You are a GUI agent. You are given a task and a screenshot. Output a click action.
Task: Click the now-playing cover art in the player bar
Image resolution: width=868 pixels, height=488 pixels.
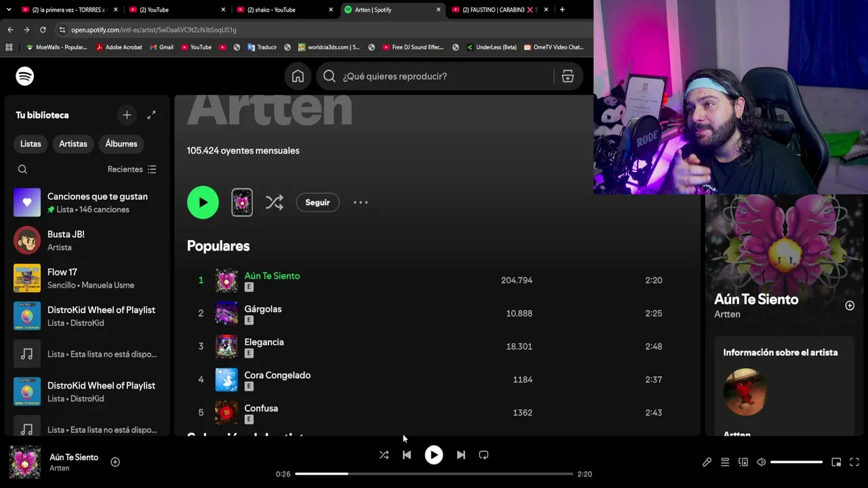pos(25,462)
